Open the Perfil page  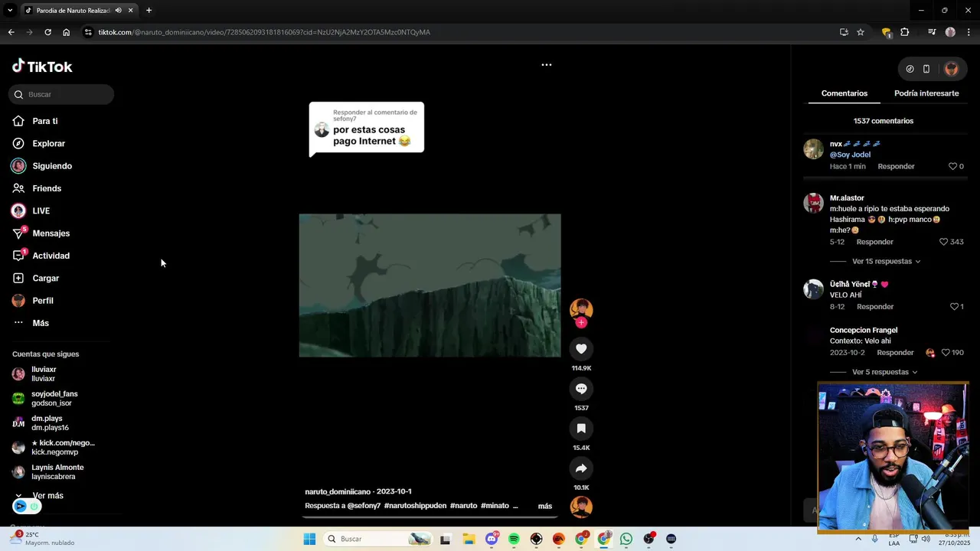coord(42,301)
